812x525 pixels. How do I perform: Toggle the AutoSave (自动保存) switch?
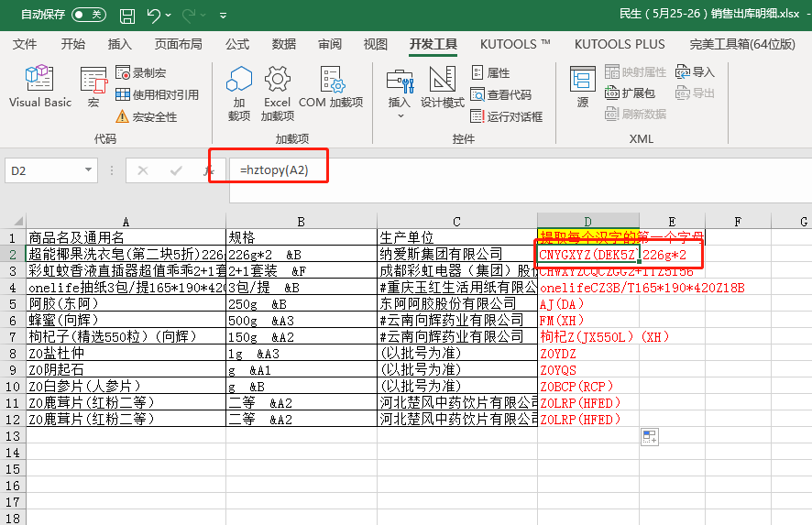click(89, 15)
